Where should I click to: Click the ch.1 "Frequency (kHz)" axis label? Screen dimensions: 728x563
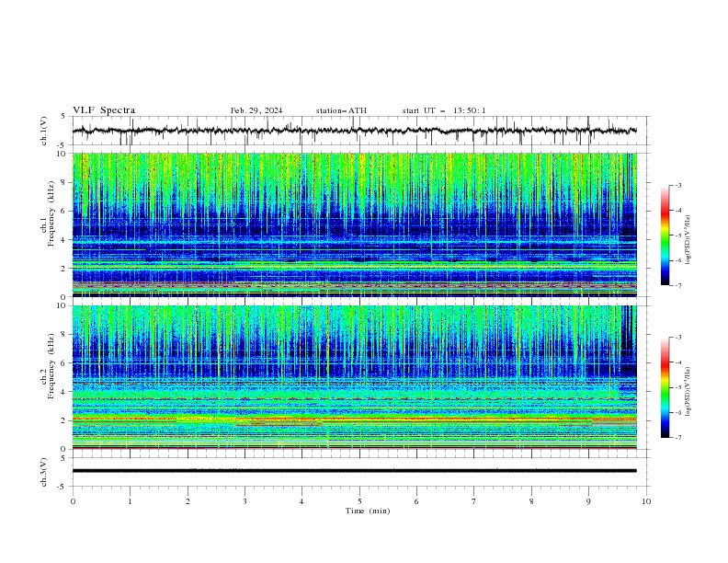[51, 214]
